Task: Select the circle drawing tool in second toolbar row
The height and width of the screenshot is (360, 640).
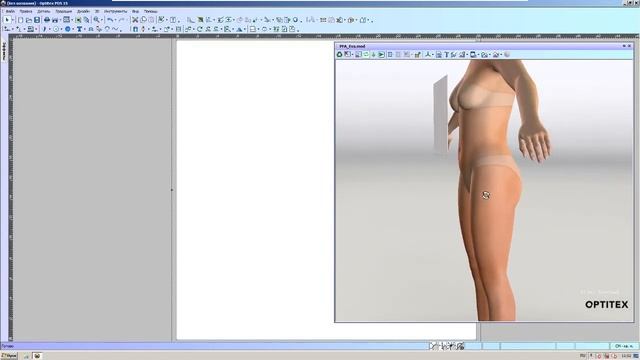Action: tap(56, 29)
